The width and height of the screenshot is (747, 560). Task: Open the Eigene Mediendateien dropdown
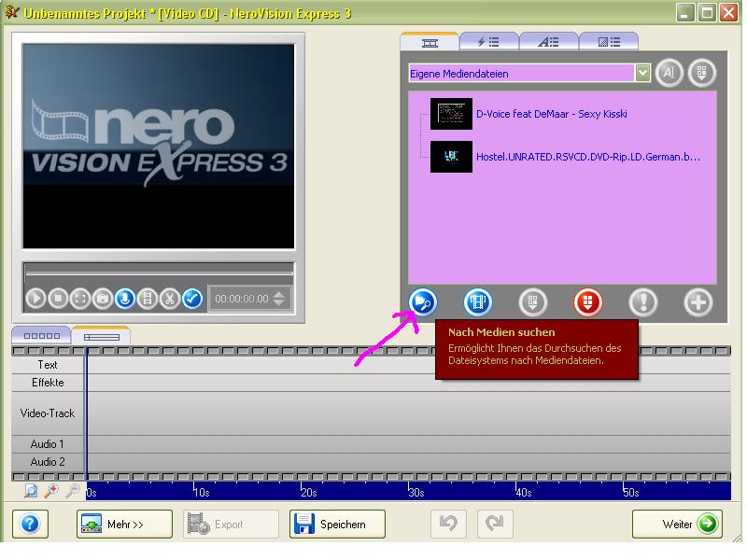(x=529, y=74)
